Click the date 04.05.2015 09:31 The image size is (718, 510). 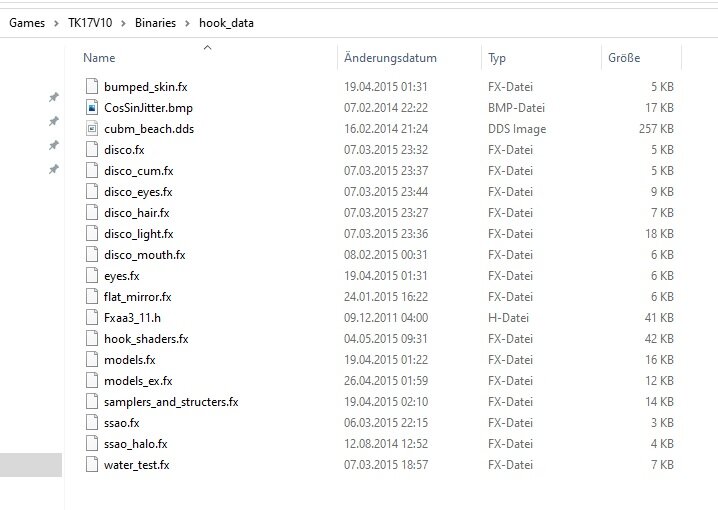point(386,339)
